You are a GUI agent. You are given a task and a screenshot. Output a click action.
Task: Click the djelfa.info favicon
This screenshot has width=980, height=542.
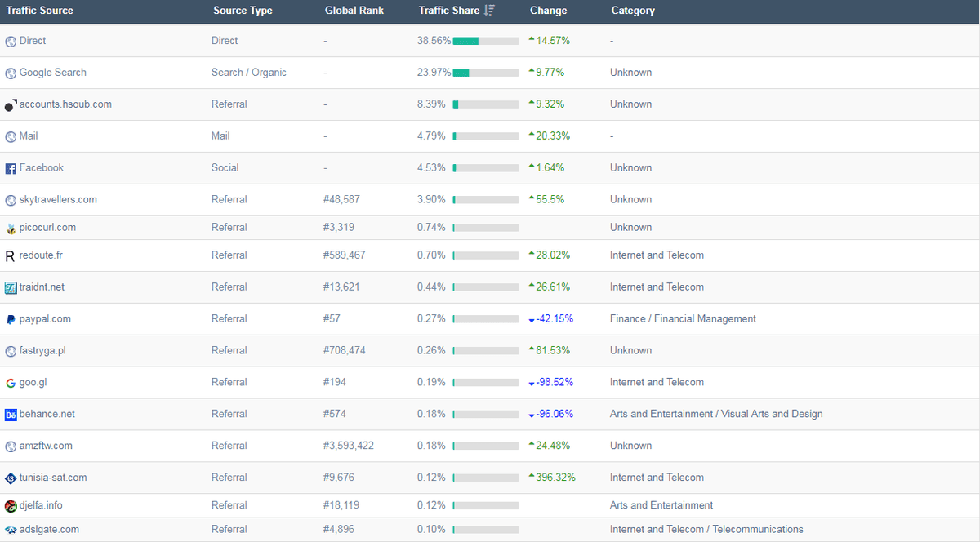(11, 506)
